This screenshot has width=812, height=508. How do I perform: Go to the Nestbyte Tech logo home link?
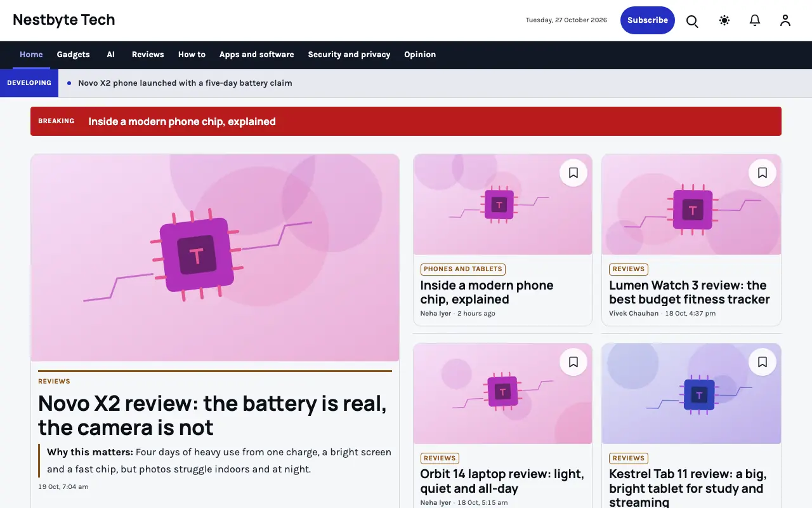pos(64,20)
